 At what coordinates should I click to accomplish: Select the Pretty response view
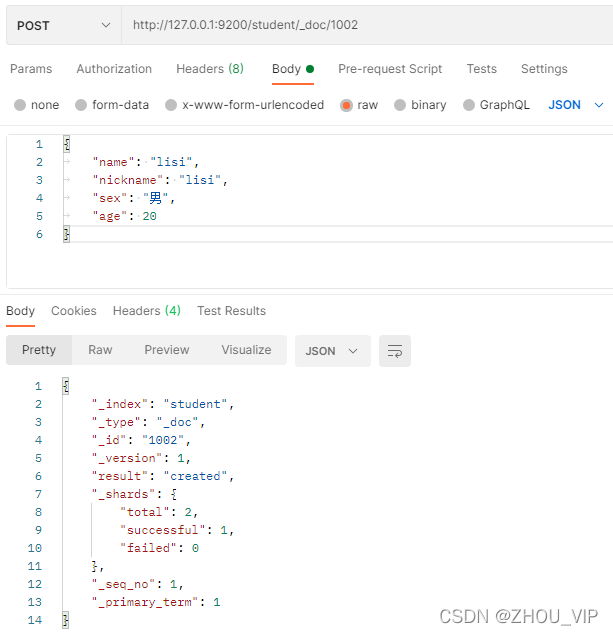pyautogui.click(x=39, y=350)
